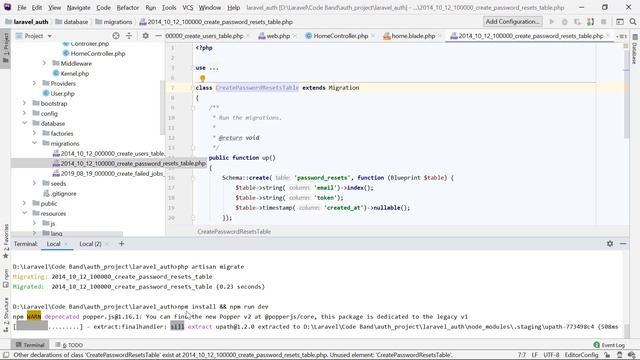Open the VCS menu
This screenshot has height=360, width=640.
(188, 7)
